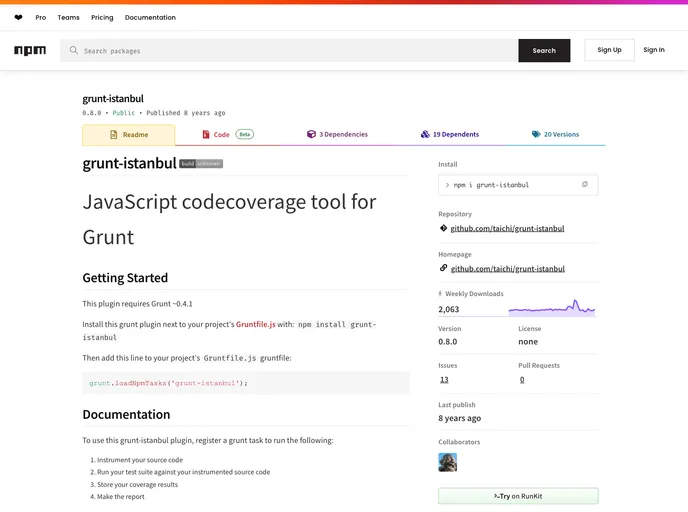The image size is (688, 512).
Task: Open Documentation in the top navigation
Action: [x=150, y=18]
